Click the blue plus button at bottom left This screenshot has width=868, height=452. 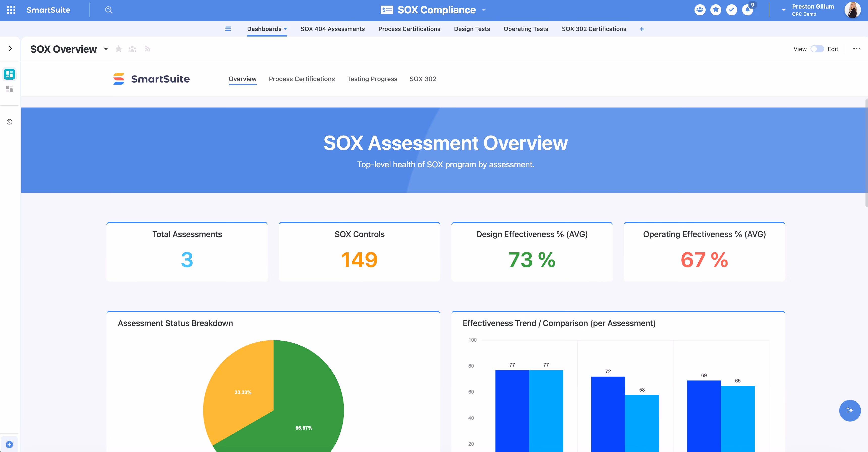click(9, 444)
